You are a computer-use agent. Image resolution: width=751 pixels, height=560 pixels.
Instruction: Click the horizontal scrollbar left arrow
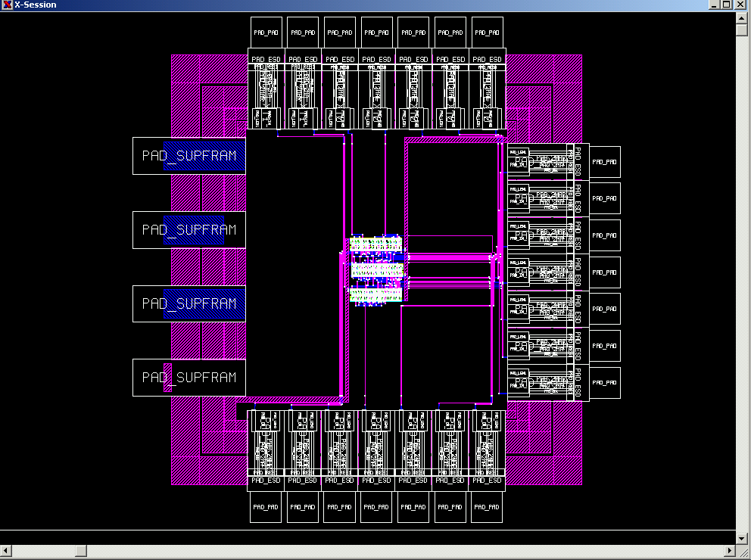point(5,550)
